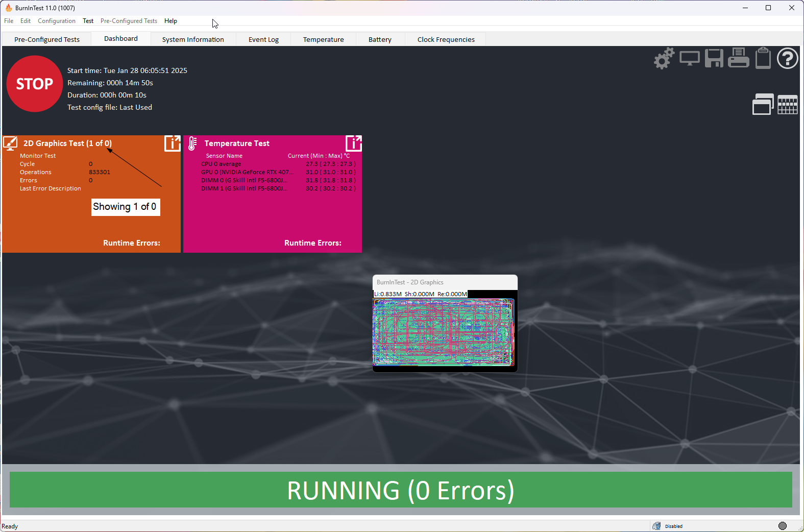The image size is (804, 532).
Task: View the Clock Frequencies tab
Action: [x=446, y=39]
